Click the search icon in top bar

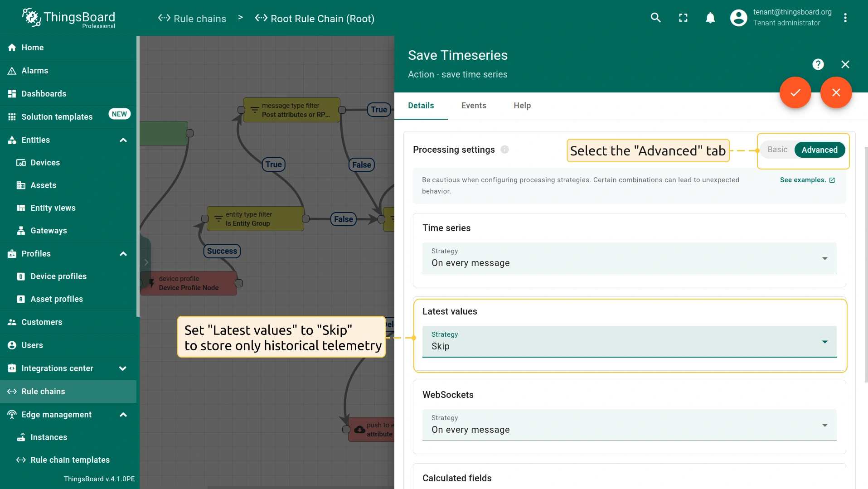655,18
